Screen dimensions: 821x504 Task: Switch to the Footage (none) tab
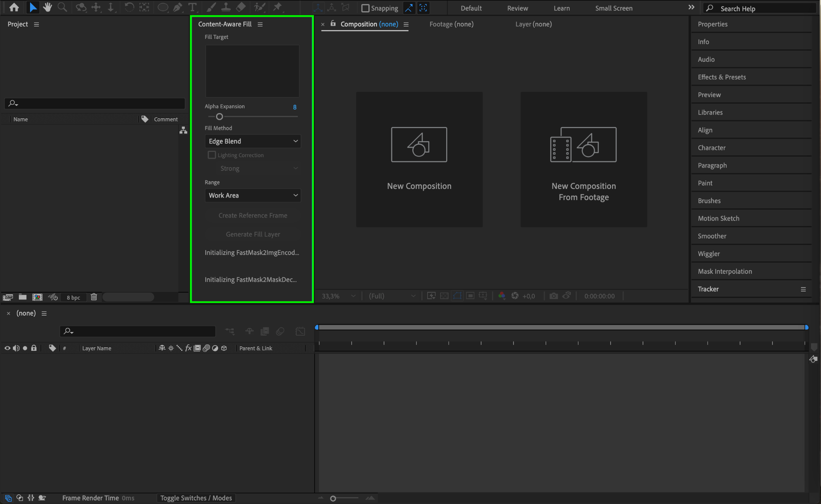coord(451,24)
